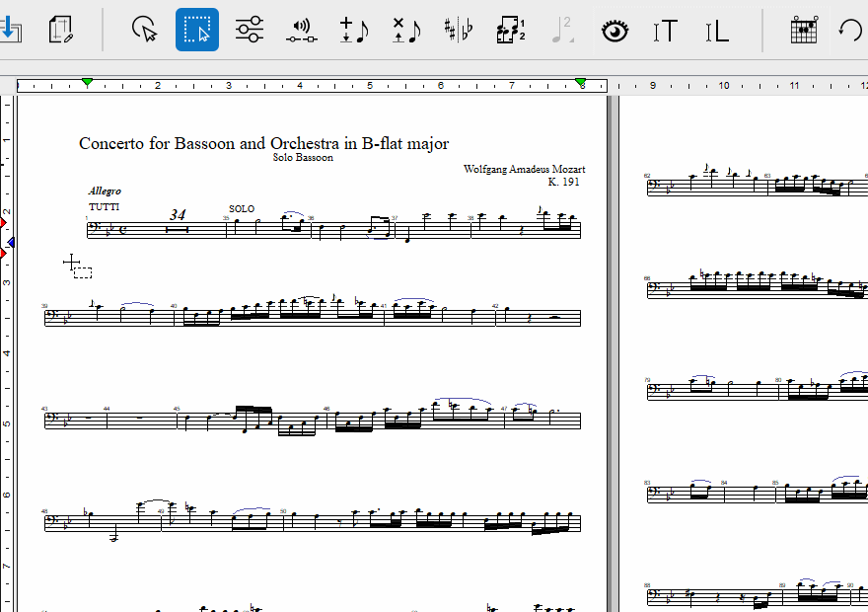Select the right green margin marker on ruler

[580, 83]
